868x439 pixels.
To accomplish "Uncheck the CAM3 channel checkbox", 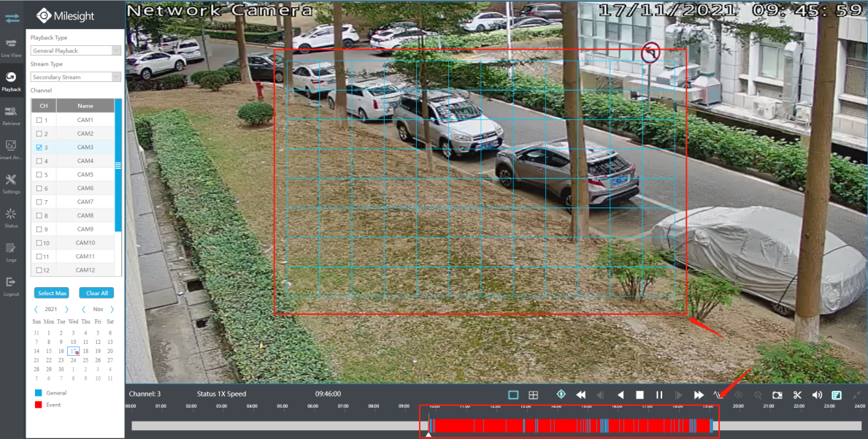I will pyautogui.click(x=39, y=148).
